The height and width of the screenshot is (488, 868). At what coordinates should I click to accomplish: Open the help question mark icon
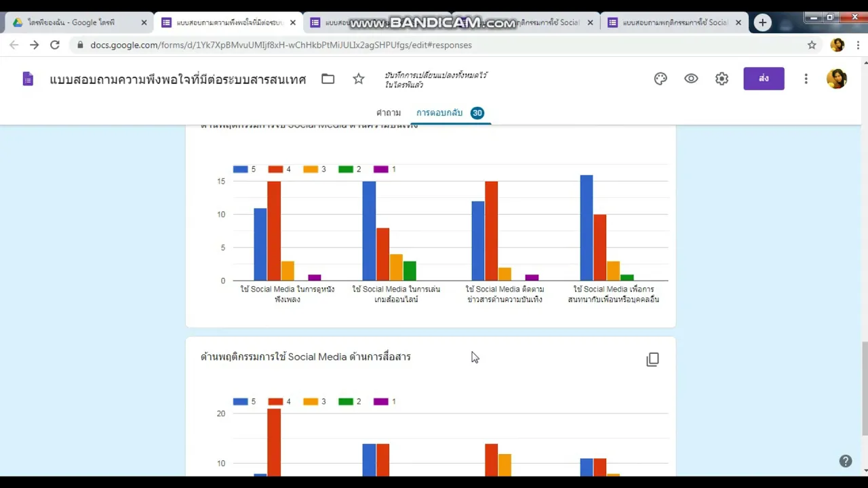coord(845,461)
